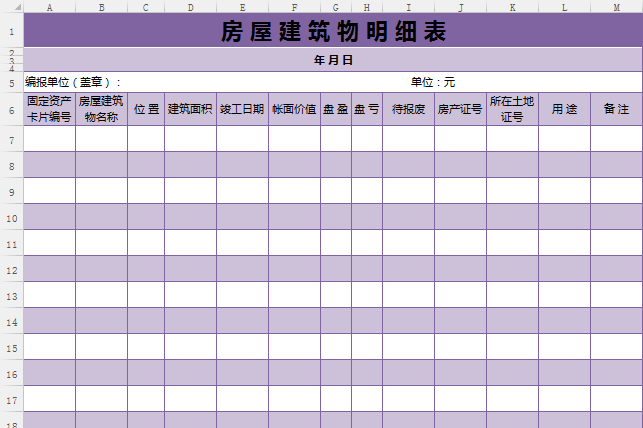
Task: Click the 编报单位（盖章）cell
Action: point(73,82)
